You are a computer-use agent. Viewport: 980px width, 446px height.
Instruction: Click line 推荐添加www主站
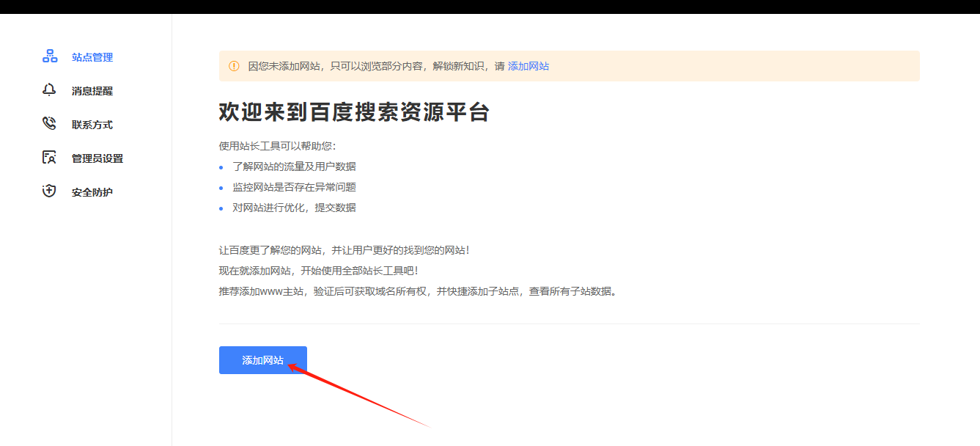click(418, 291)
